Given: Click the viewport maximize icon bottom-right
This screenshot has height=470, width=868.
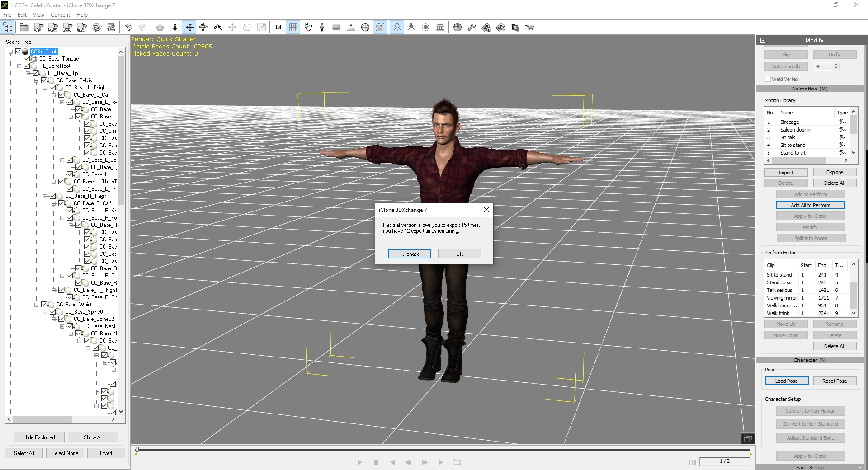Looking at the screenshot, I should (x=747, y=439).
